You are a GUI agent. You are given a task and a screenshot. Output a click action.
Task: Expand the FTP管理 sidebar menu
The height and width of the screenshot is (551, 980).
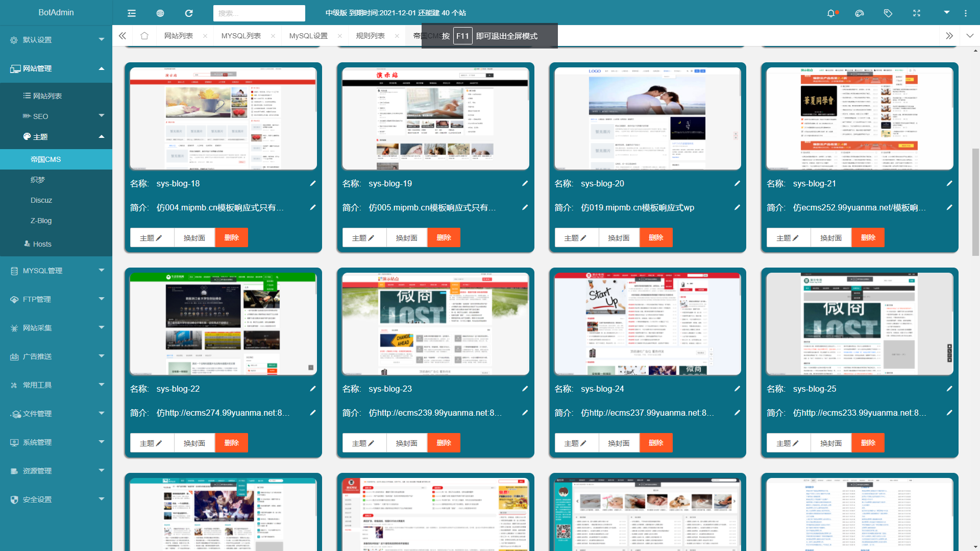(56, 299)
